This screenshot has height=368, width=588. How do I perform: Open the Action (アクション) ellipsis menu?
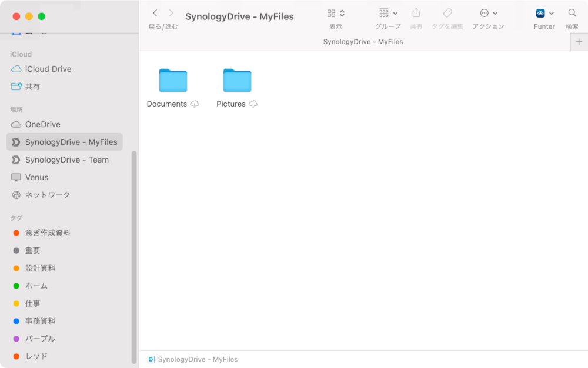pos(484,13)
